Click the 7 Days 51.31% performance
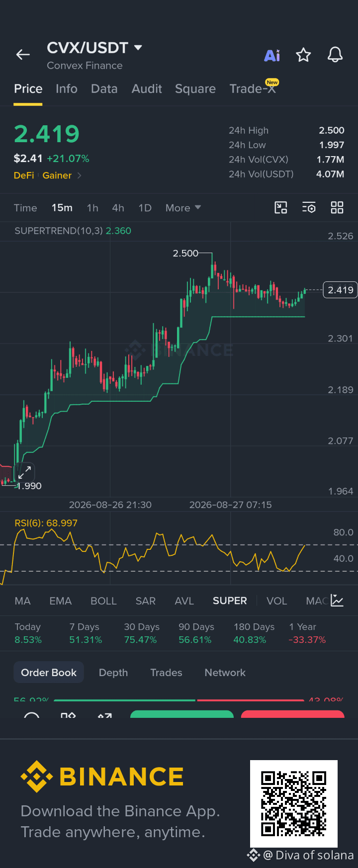358x868 pixels. 86,633
